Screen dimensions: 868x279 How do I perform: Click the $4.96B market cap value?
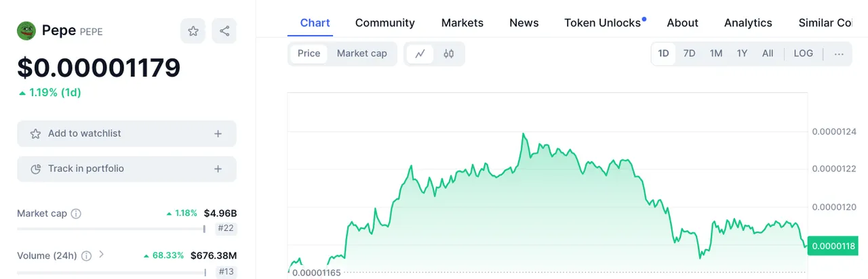tap(220, 213)
